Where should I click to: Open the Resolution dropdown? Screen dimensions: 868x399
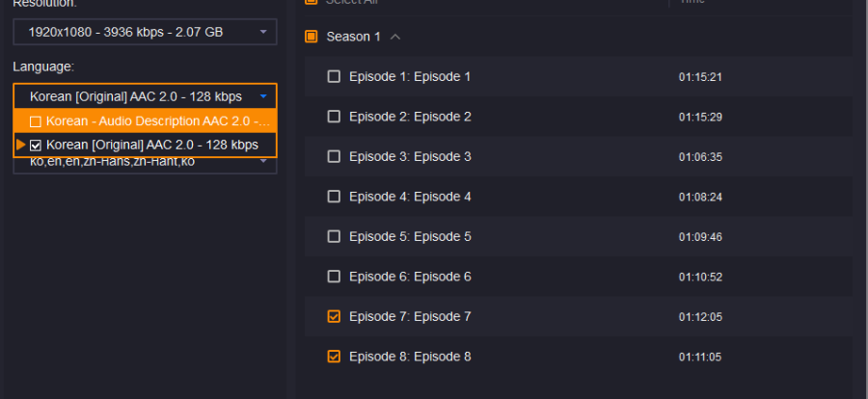(145, 32)
